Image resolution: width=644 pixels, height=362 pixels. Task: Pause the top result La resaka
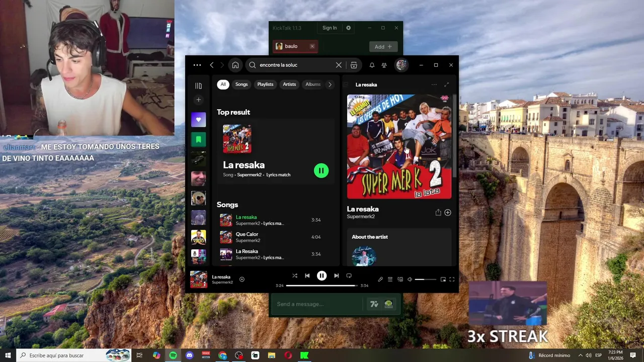321,170
